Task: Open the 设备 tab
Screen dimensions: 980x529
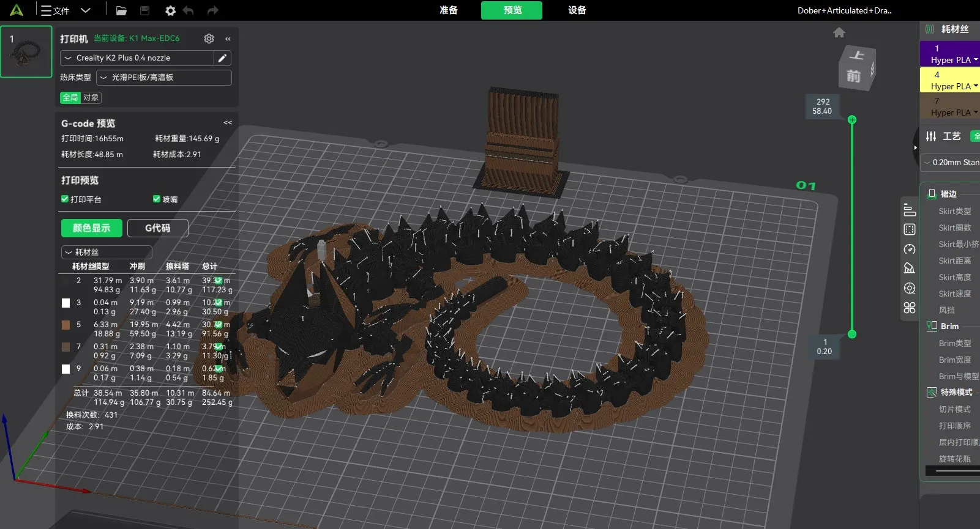Action: point(577,10)
